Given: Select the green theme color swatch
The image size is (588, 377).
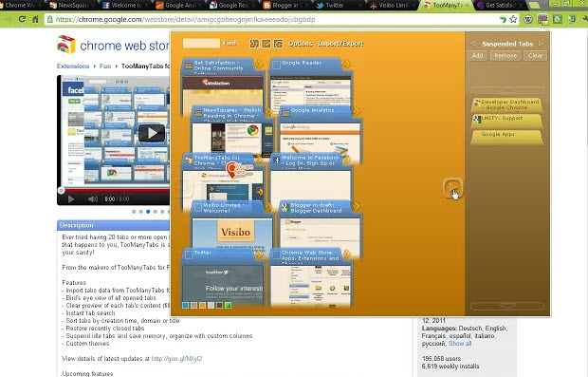Looking at the screenshot, I should (228, 305).
